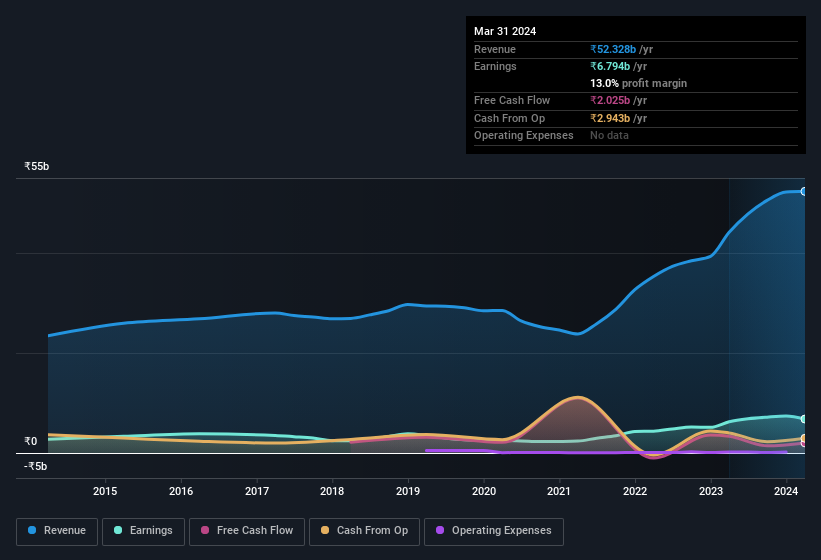Select the 2021 x-axis label
This screenshot has width=821, height=560.
click(559, 491)
